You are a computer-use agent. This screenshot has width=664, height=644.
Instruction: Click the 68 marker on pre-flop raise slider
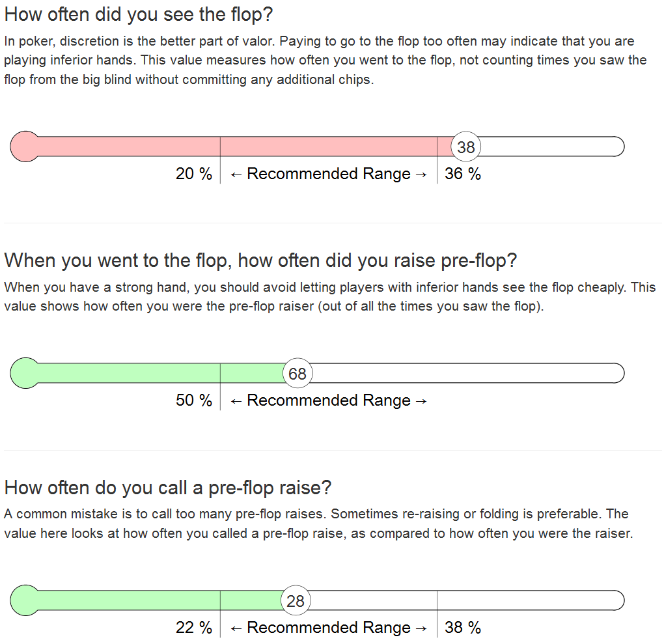point(297,373)
